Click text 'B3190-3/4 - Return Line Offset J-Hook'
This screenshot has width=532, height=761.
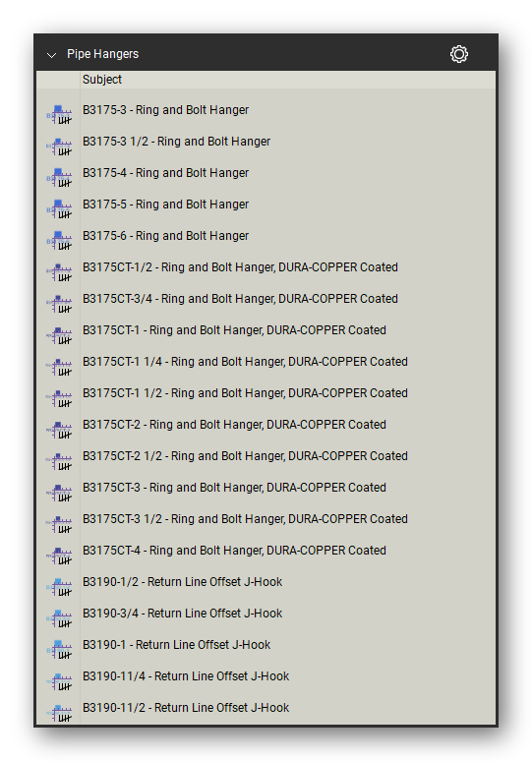(183, 614)
